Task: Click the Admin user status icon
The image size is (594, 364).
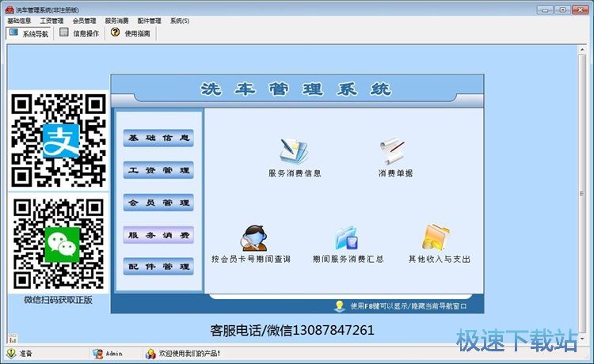Action: [97, 354]
